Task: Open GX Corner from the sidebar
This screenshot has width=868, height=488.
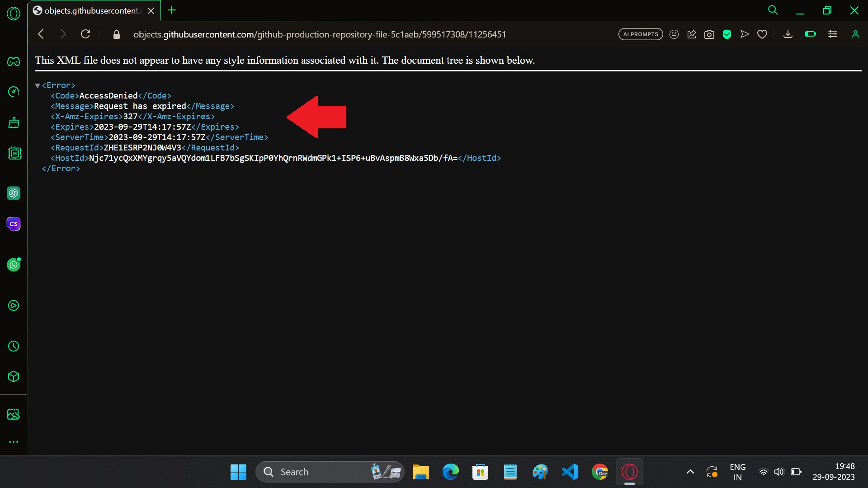Action: point(14,62)
